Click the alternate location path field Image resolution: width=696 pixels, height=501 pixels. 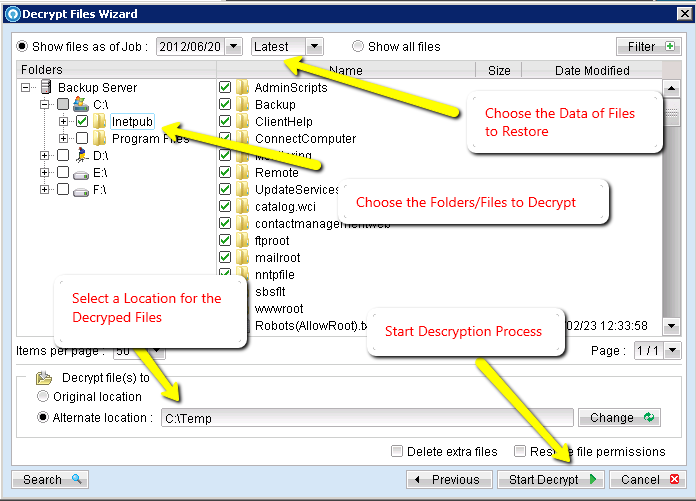tap(367, 418)
